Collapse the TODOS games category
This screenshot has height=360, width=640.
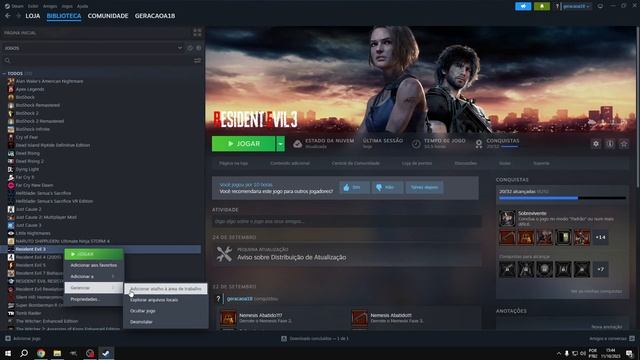pos(4,73)
